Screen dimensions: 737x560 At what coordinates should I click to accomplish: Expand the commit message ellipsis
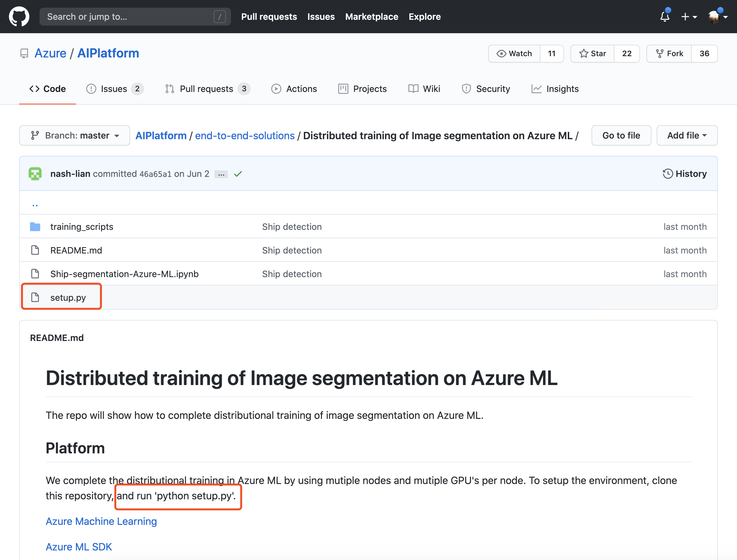click(221, 174)
